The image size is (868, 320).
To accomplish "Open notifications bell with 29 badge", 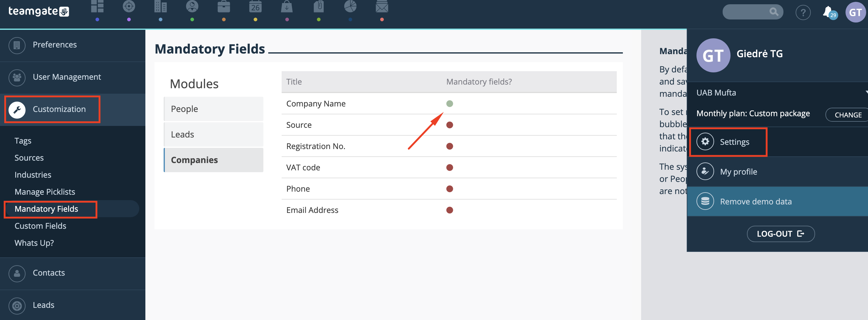I will click(830, 13).
